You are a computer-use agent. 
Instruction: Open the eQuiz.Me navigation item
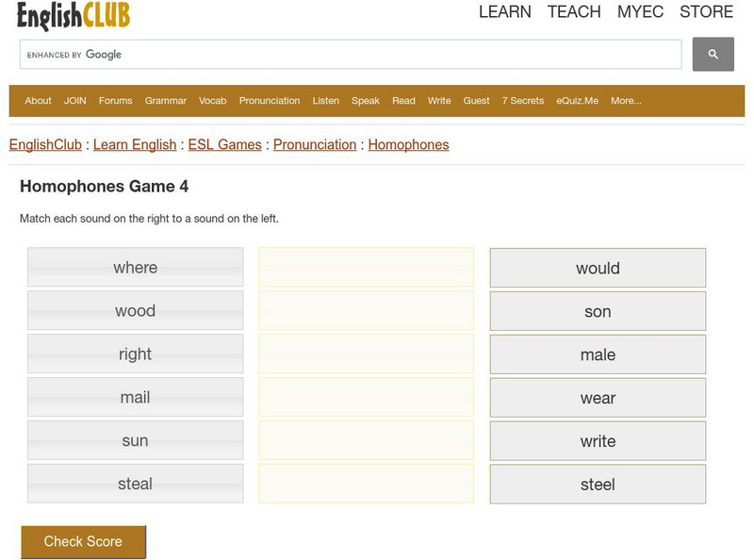tap(577, 101)
